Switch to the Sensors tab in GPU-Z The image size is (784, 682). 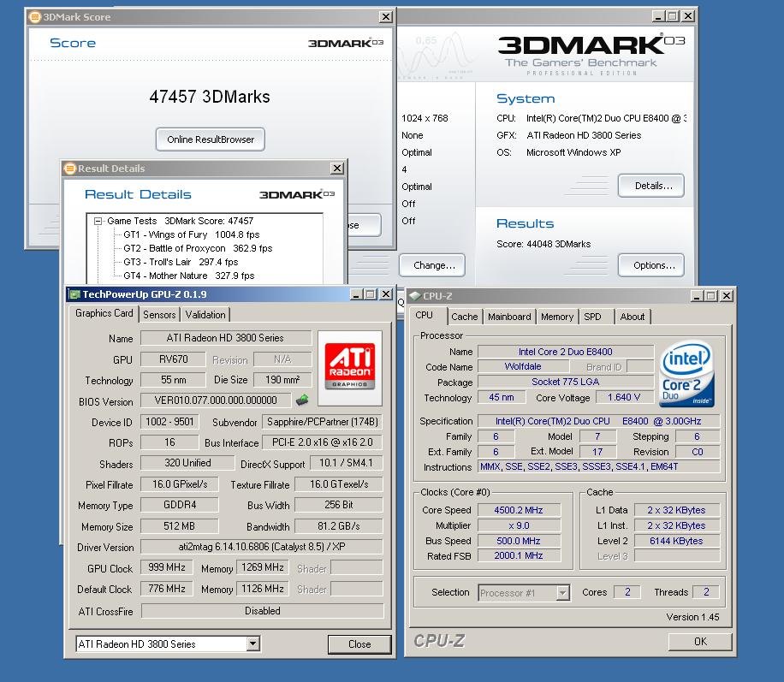pos(159,315)
